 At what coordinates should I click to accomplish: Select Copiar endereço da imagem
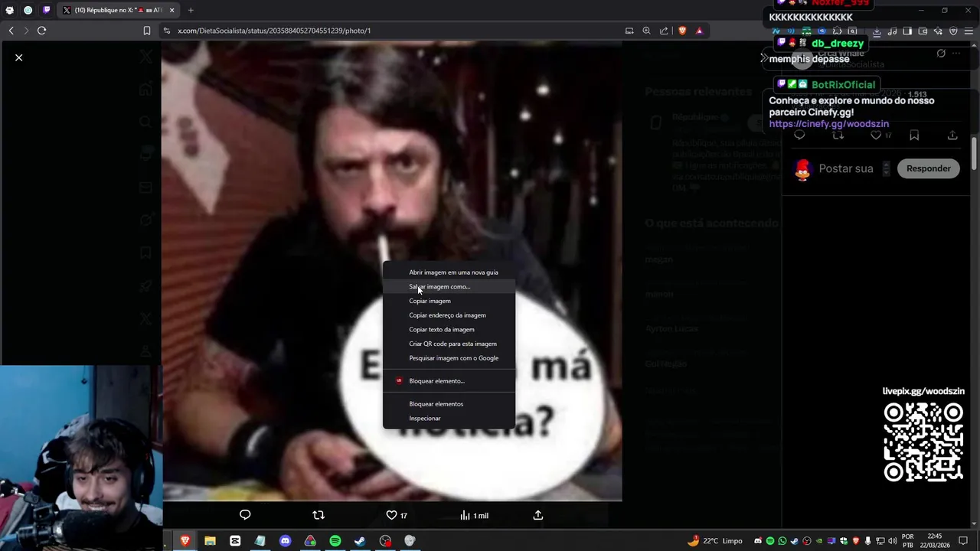pyautogui.click(x=449, y=315)
